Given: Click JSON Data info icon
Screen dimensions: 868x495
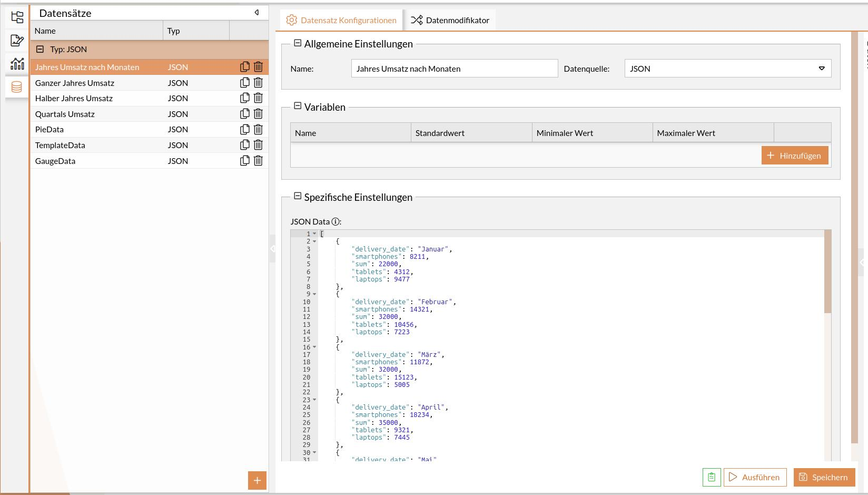Looking at the screenshot, I should 336,222.
